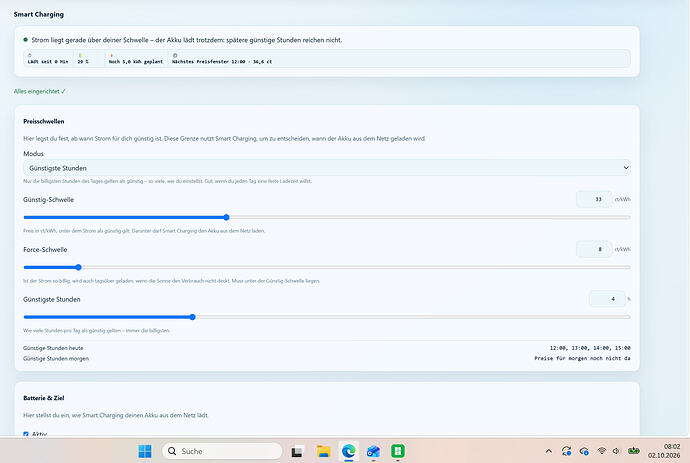
Task: Click the Batterie & Ziel section heading
Action: [x=44, y=398]
